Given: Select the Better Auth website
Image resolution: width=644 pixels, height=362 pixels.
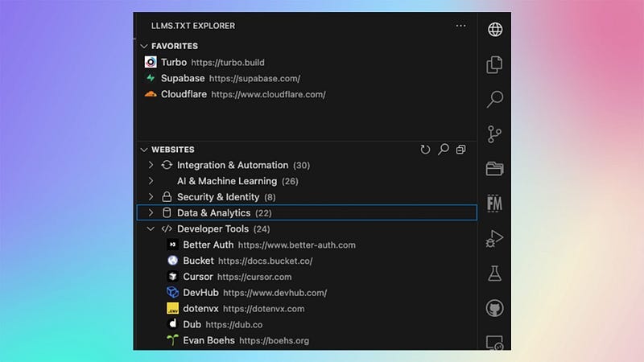Looking at the screenshot, I should [x=307, y=245].
